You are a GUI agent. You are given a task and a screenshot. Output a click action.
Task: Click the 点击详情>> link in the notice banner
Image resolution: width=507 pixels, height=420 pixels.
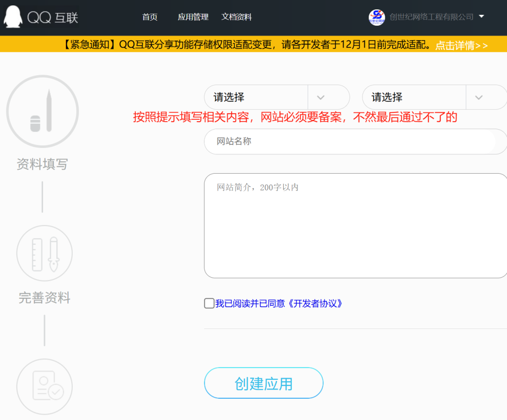461,45
